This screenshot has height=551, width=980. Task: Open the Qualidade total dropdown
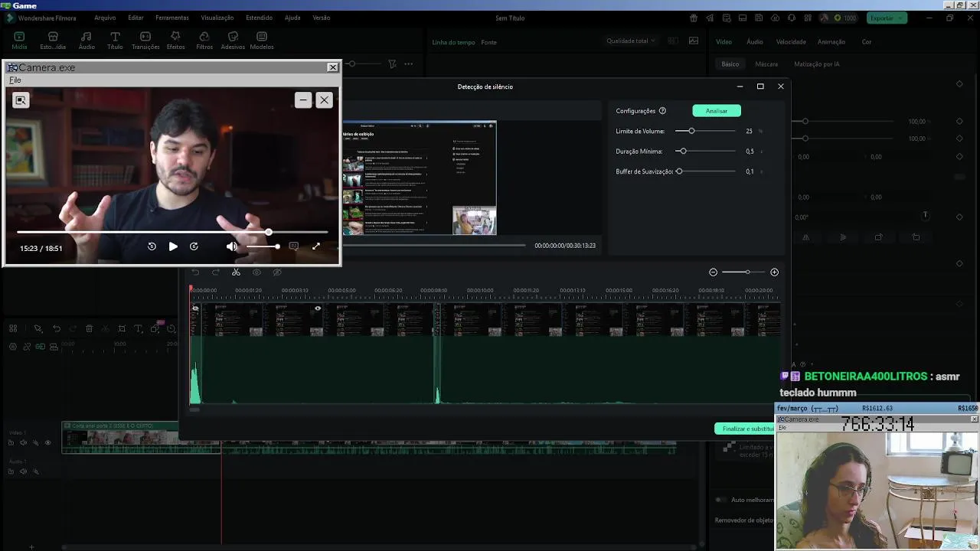click(631, 41)
